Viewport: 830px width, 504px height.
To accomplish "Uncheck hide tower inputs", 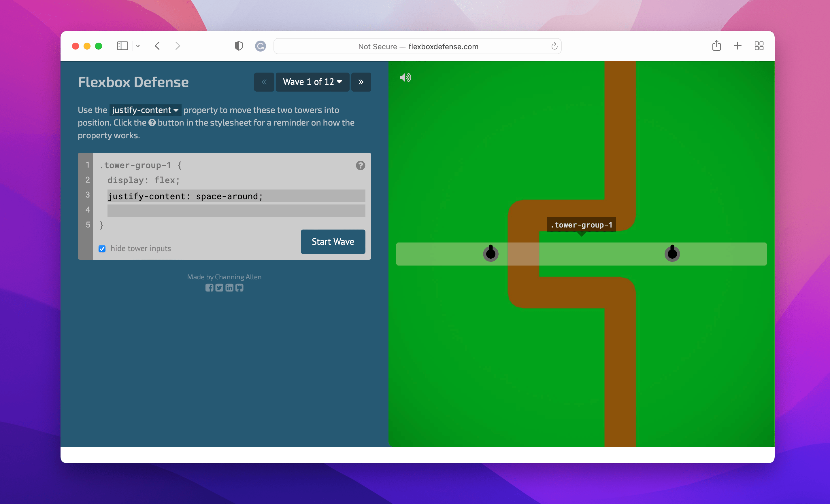I will (x=102, y=249).
